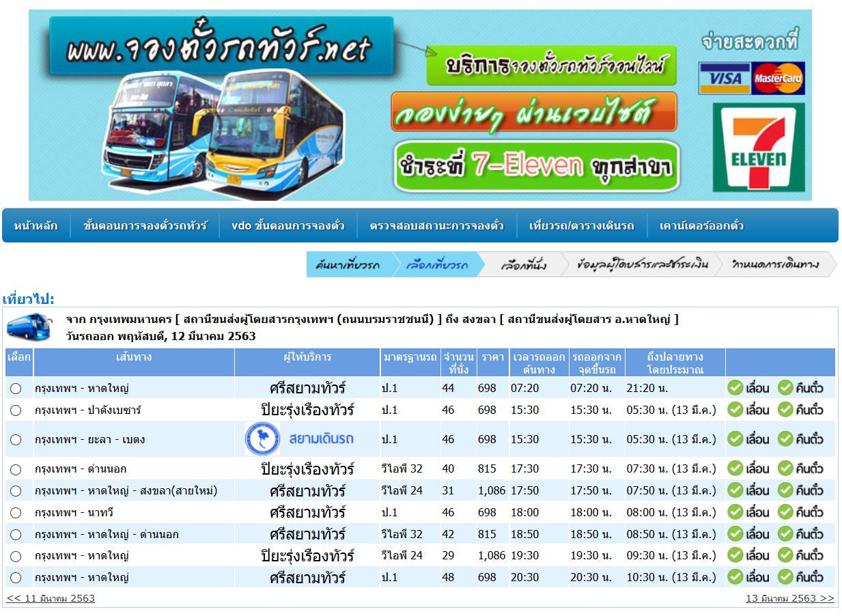Click the Visa card logo
Screen dimensions: 842x616
coord(724,79)
